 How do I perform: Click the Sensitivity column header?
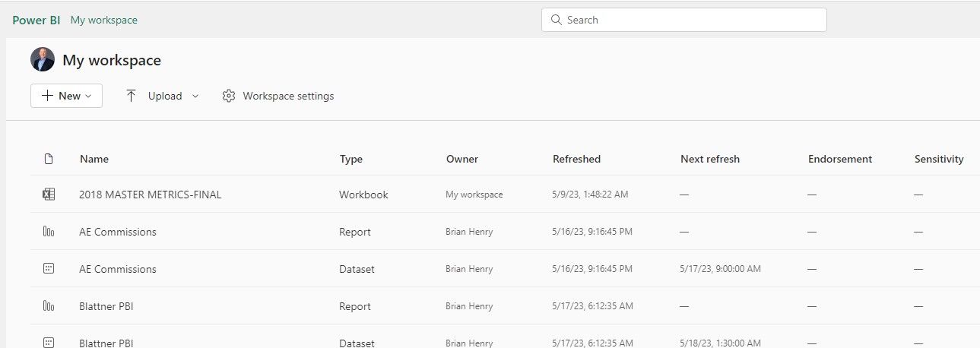[939, 159]
